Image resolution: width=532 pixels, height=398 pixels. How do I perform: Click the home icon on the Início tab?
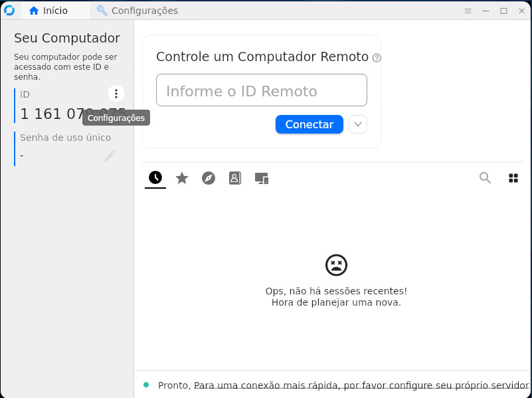(33, 11)
